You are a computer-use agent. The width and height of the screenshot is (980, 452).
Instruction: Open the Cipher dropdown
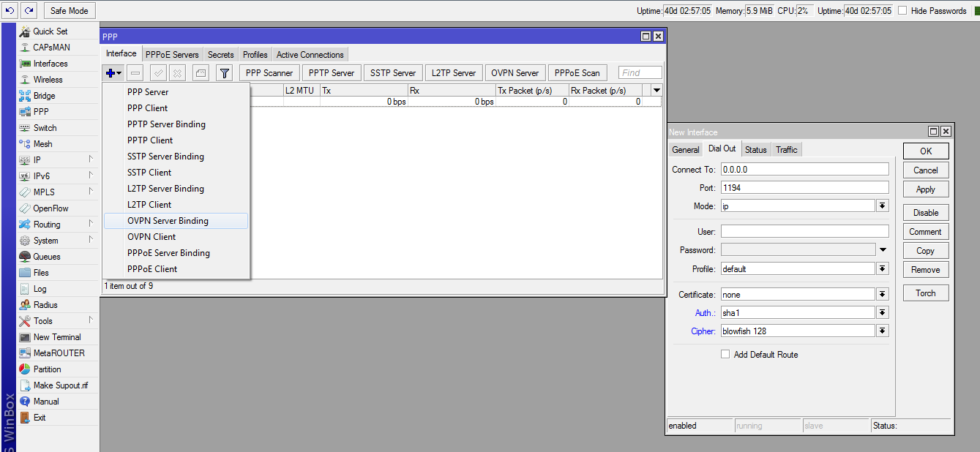[x=883, y=331]
